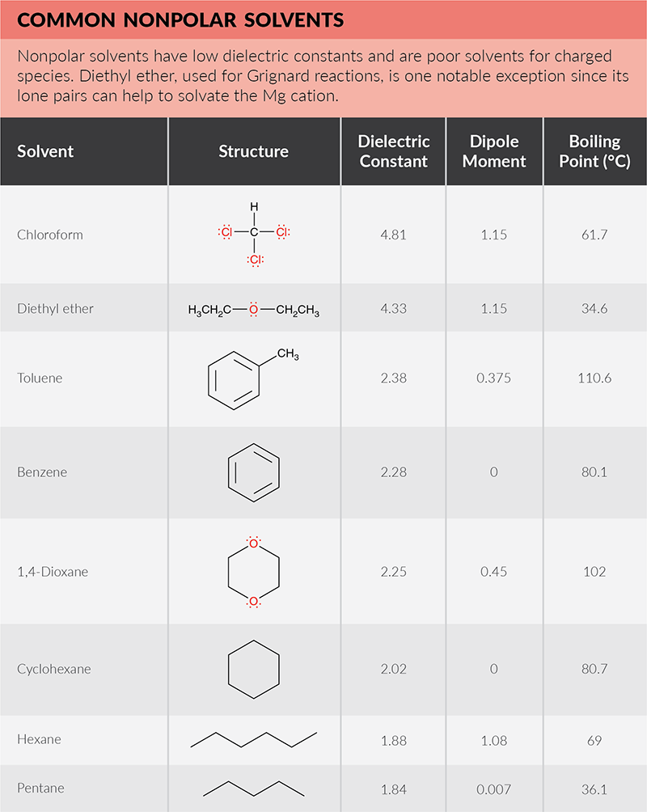The image size is (647, 812).
Task: Click the Dipole Moment column header
Action: pyautogui.click(x=494, y=151)
